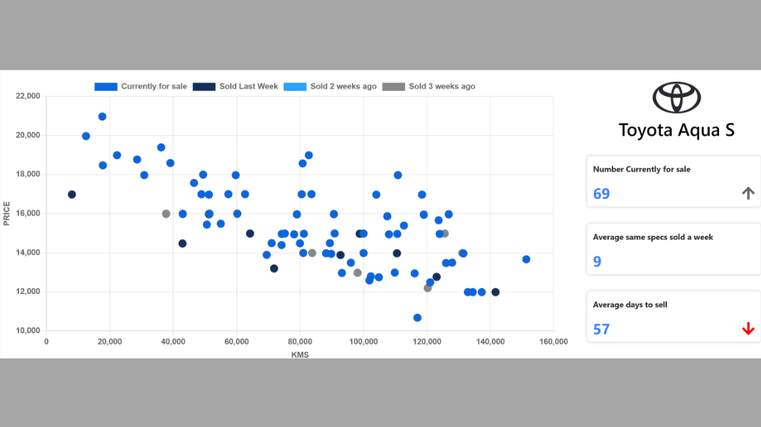Click the gray up arrow icon
Image resolution: width=761 pixels, height=427 pixels.
click(747, 193)
